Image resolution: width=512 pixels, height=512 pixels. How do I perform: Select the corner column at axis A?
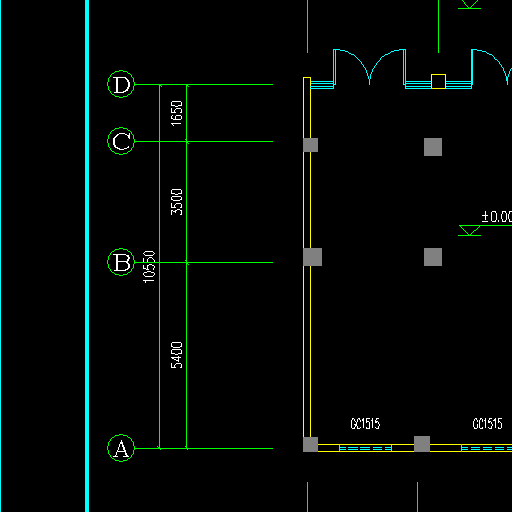click(x=310, y=445)
